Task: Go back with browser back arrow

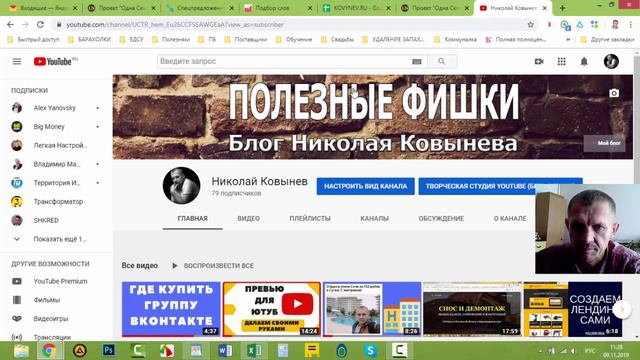Action: 10,24
